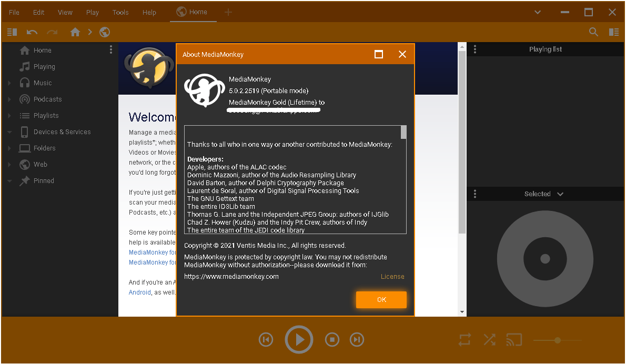Toggle repeat mode icon

[465, 340]
